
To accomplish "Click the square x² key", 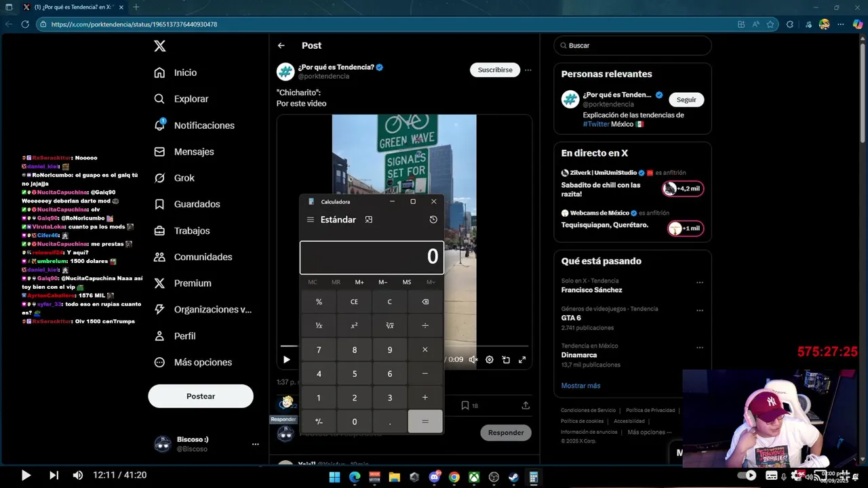I will pyautogui.click(x=354, y=325).
